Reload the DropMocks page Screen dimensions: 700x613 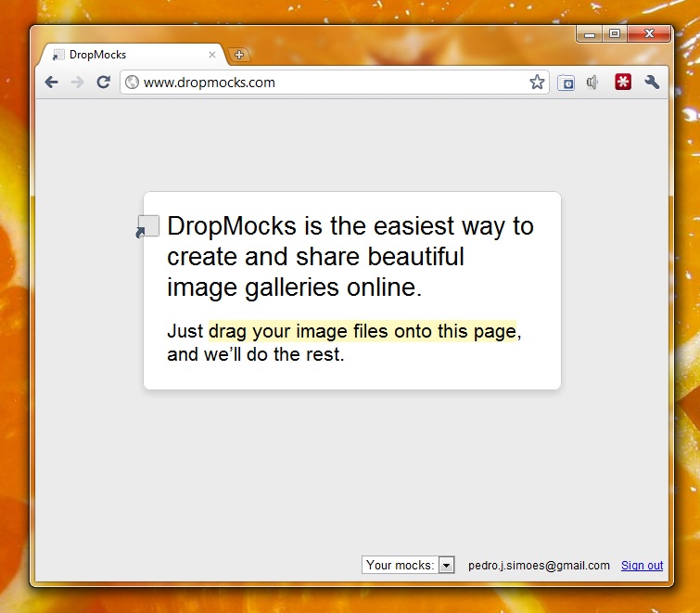click(104, 83)
